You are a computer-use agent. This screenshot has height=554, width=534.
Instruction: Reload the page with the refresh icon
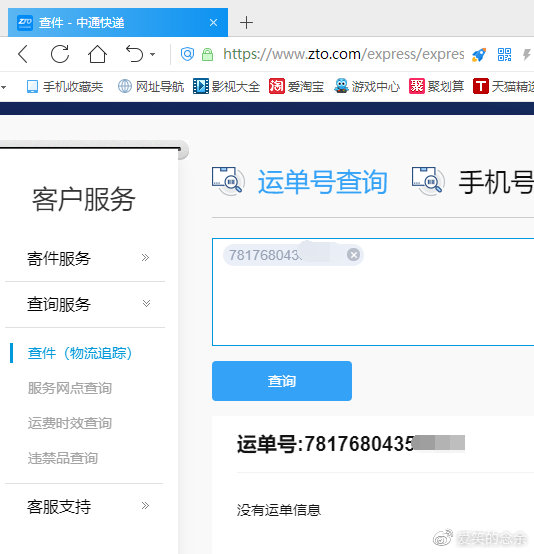click(x=60, y=54)
